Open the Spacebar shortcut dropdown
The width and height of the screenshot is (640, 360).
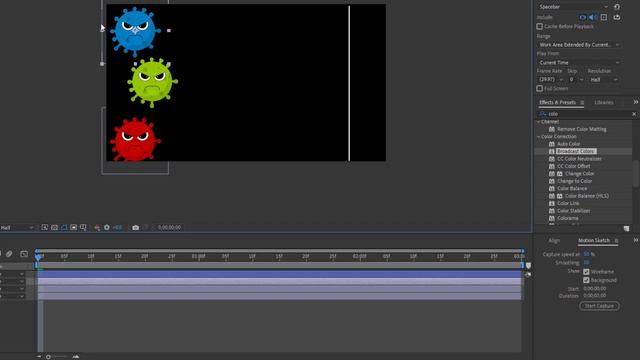[x=573, y=7]
